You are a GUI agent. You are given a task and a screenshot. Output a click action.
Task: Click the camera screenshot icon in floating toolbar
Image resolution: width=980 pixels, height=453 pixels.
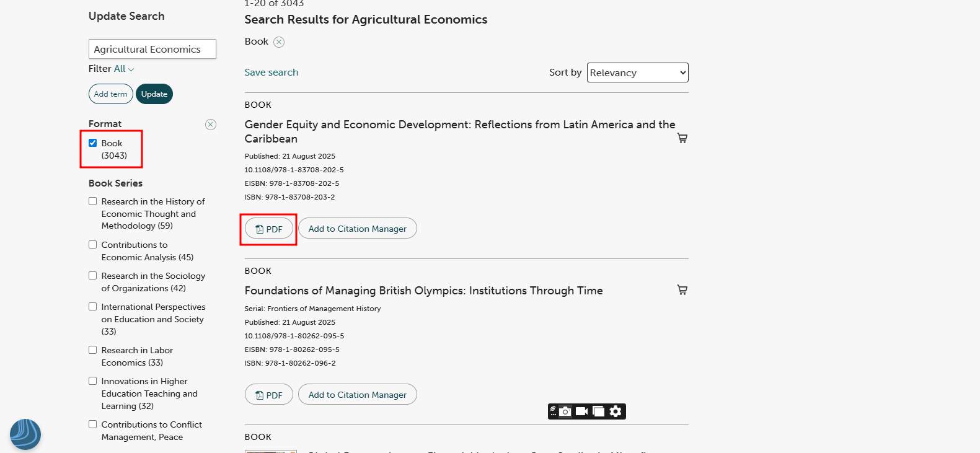[x=565, y=411]
